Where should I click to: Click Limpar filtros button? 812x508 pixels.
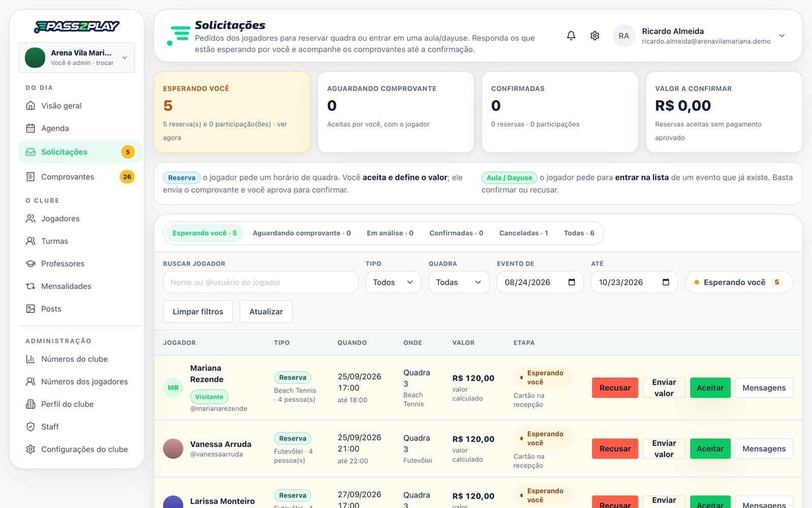point(198,311)
